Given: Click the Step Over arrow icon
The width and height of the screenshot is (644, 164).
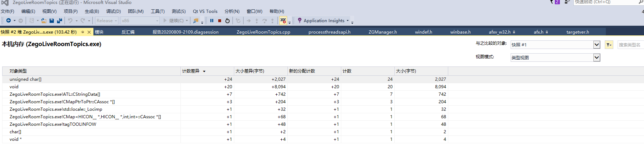Looking at the screenshot, I should point(265,21).
